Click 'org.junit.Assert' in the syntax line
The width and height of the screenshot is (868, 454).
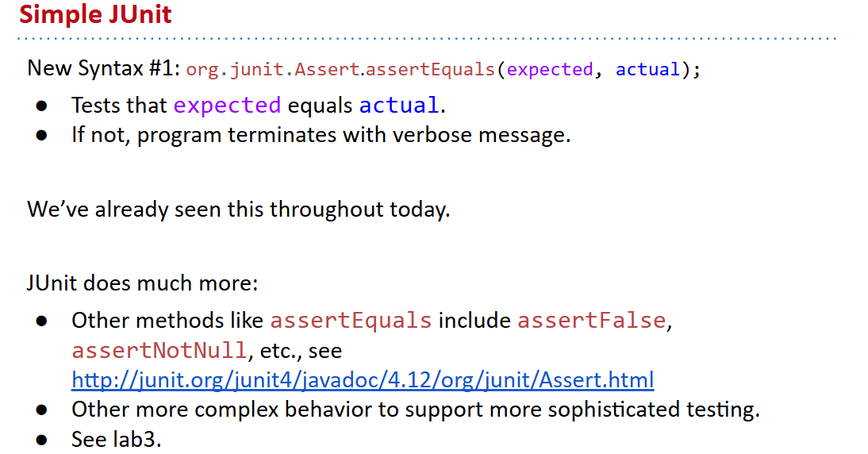(273, 70)
